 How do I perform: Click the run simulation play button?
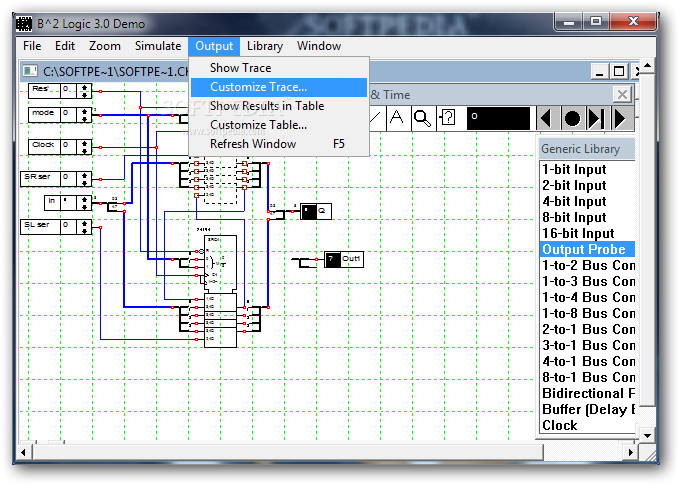(x=621, y=118)
